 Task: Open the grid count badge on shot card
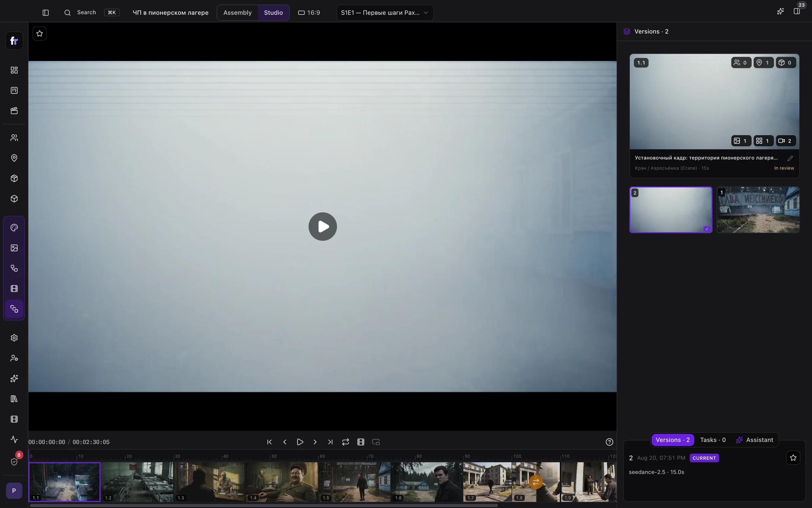click(764, 141)
